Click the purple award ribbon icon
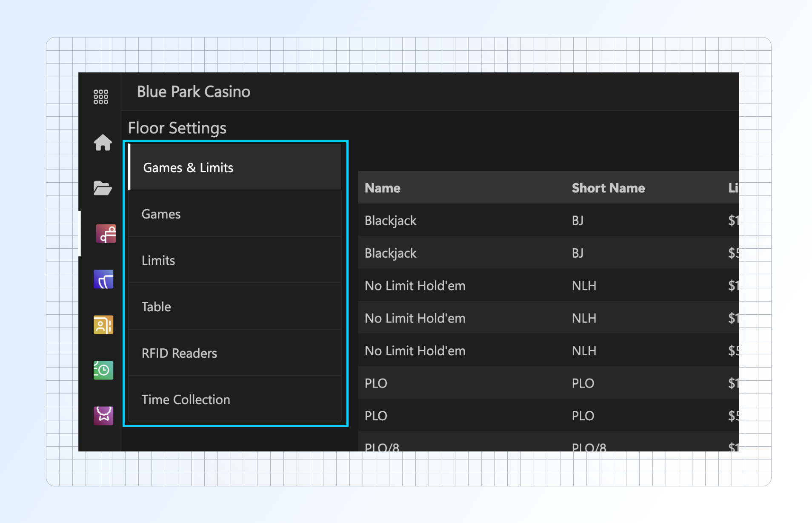 pos(103,415)
